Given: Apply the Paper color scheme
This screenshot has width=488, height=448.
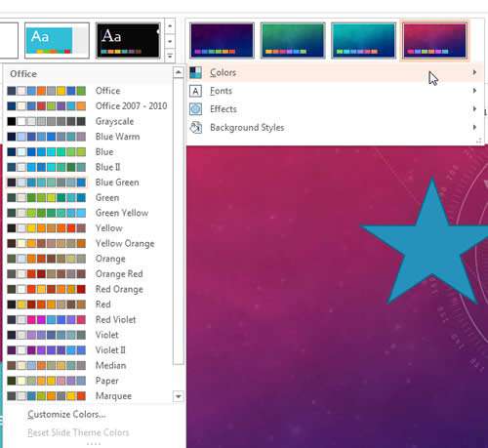Looking at the screenshot, I should (x=89, y=381).
